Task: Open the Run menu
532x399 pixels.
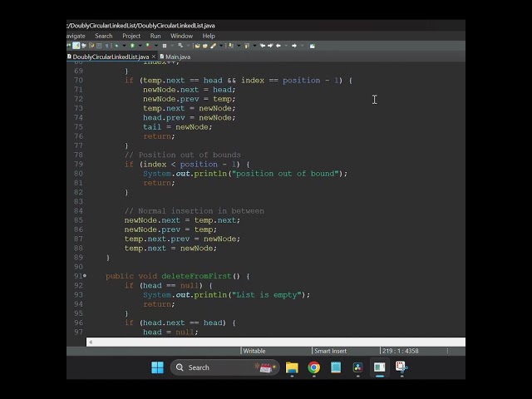Action: click(x=155, y=36)
